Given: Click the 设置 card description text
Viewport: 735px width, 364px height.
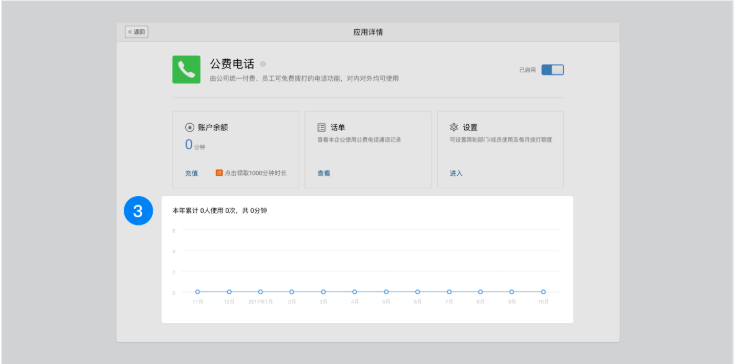Looking at the screenshot, I should click(501, 140).
